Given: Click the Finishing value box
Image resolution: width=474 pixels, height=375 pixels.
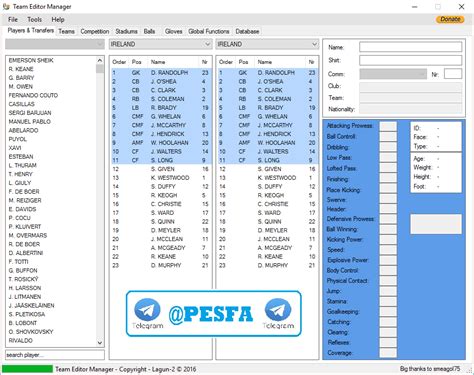Looking at the screenshot, I should point(388,179).
